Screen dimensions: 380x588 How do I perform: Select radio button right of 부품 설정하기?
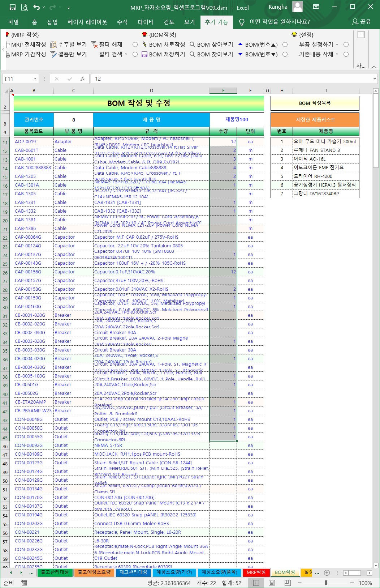tap(346, 44)
